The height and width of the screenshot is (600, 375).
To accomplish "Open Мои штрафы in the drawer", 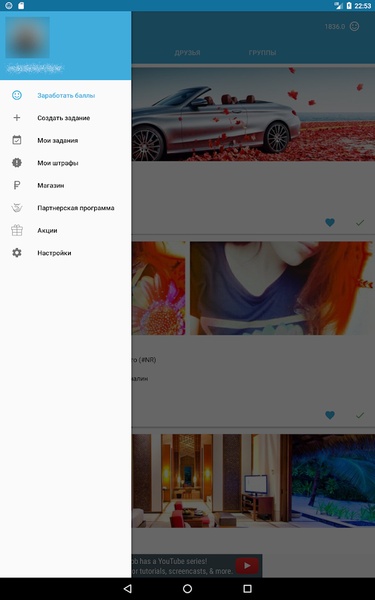I will click(x=65, y=163).
